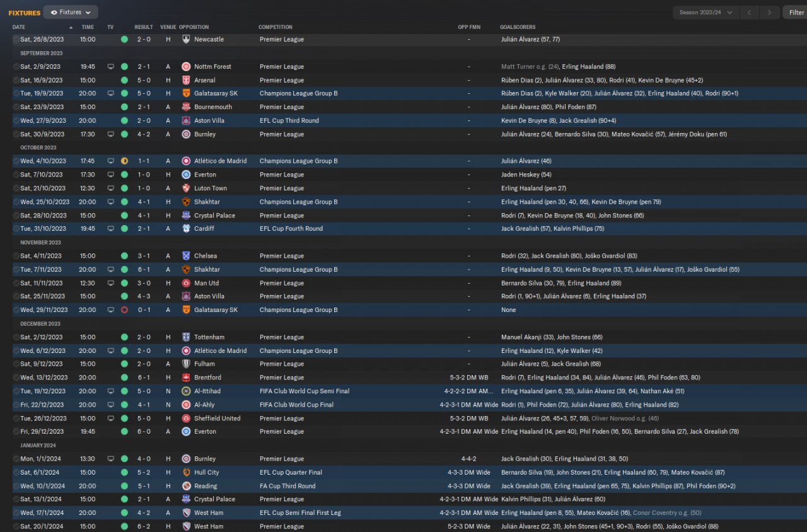Click the Al-Ahly club badge
Image resolution: width=807 pixels, height=532 pixels.
click(x=186, y=405)
